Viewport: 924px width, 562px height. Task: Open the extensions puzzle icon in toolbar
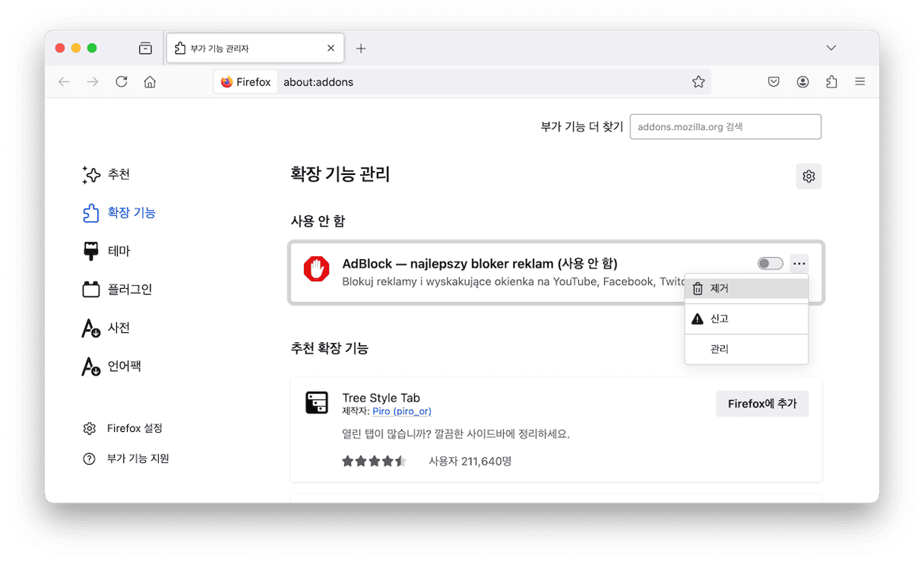831,82
